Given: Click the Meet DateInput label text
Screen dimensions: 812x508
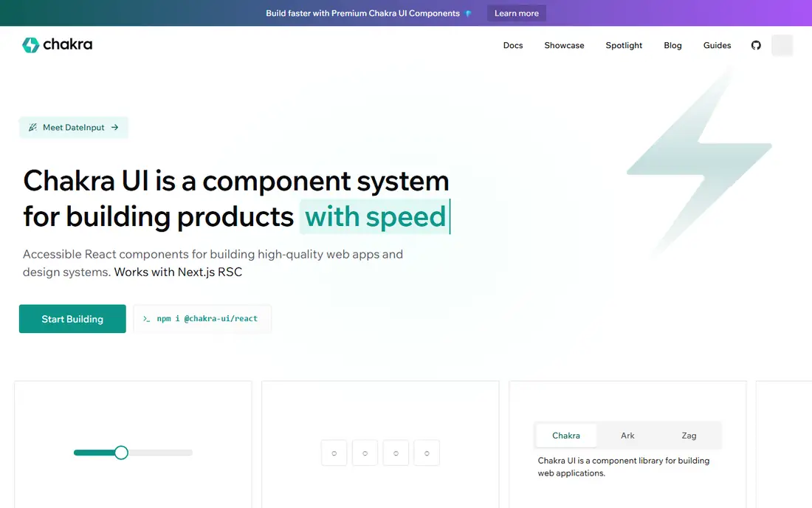Looking at the screenshot, I should (x=74, y=128).
